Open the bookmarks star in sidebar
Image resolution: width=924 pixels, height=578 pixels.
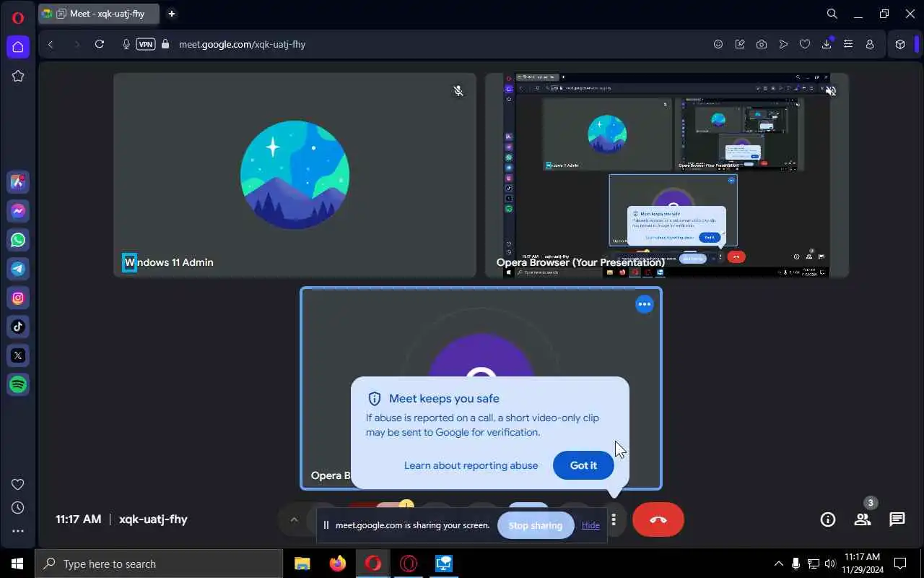tap(18, 76)
